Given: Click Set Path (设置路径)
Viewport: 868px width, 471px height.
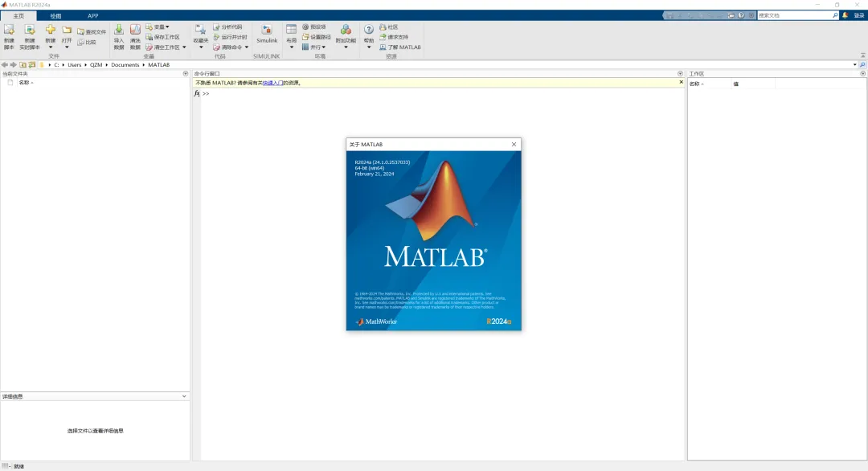Looking at the screenshot, I should pyautogui.click(x=317, y=37).
